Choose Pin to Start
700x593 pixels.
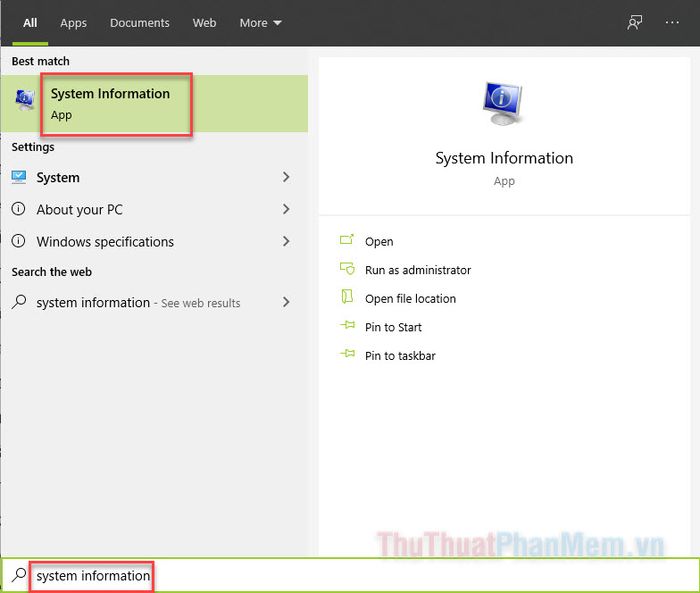click(393, 327)
